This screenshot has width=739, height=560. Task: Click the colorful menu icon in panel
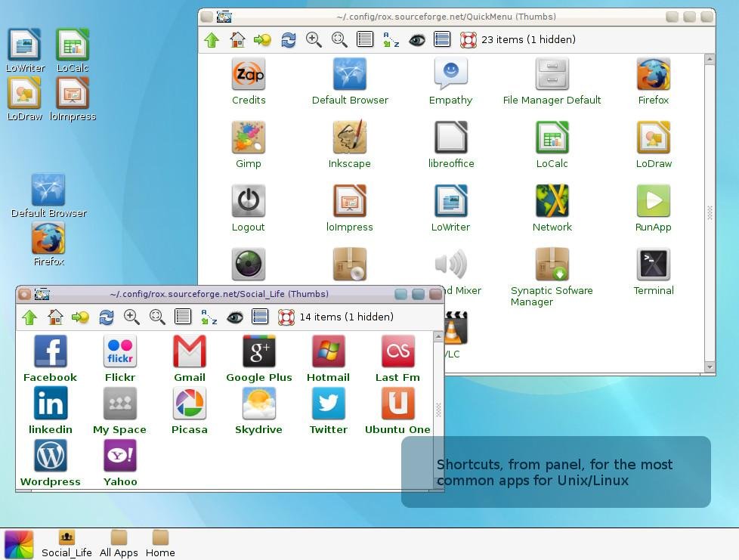point(19,544)
